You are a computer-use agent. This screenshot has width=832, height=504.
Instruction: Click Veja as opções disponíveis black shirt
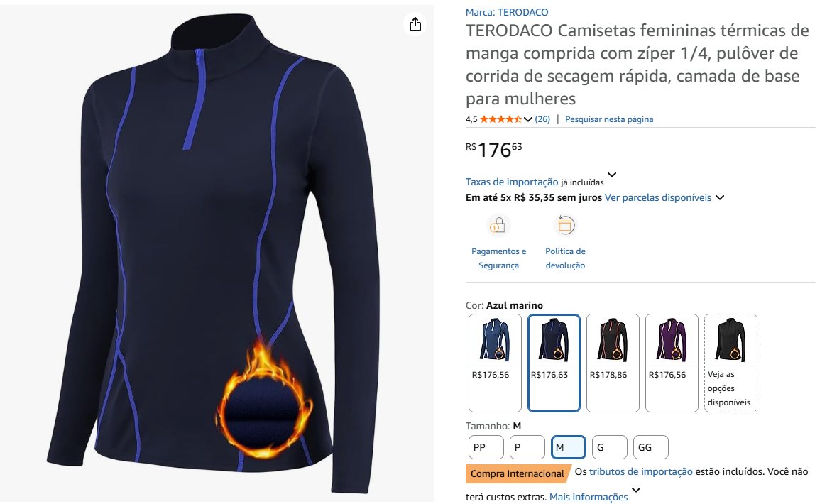(730, 363)
